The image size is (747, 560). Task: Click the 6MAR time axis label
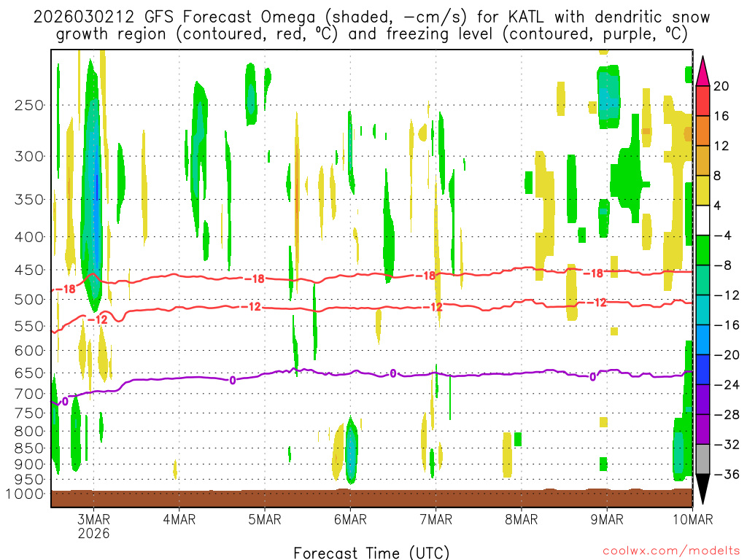click(350, 519)
